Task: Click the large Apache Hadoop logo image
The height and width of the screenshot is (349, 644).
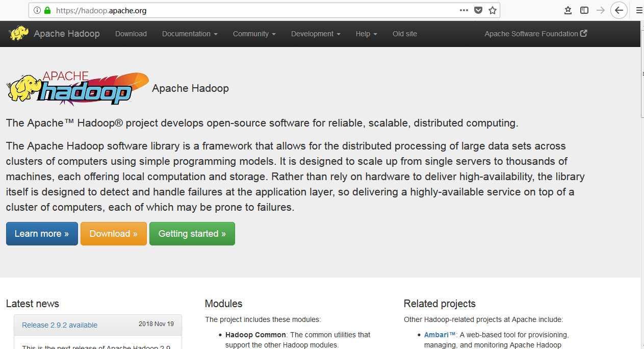Action: coord(78,88)
